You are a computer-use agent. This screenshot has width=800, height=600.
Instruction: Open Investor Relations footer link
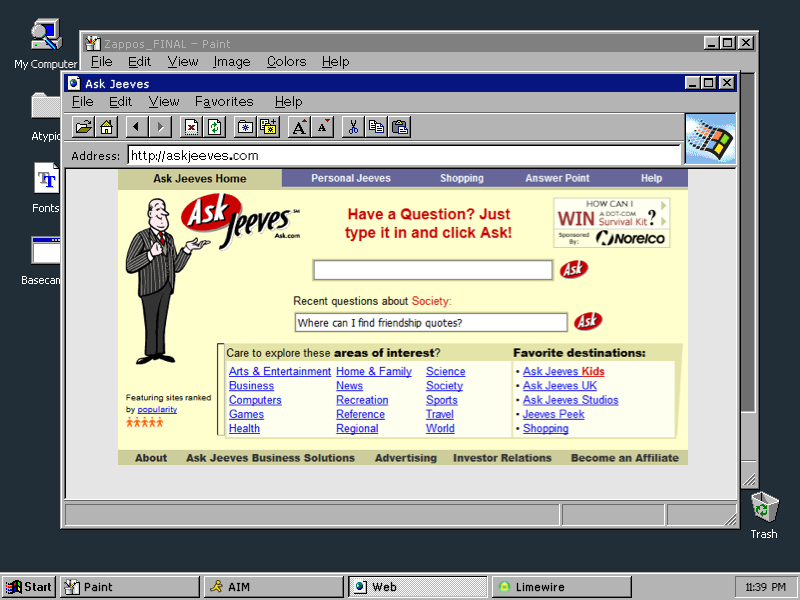coord(502,458)
